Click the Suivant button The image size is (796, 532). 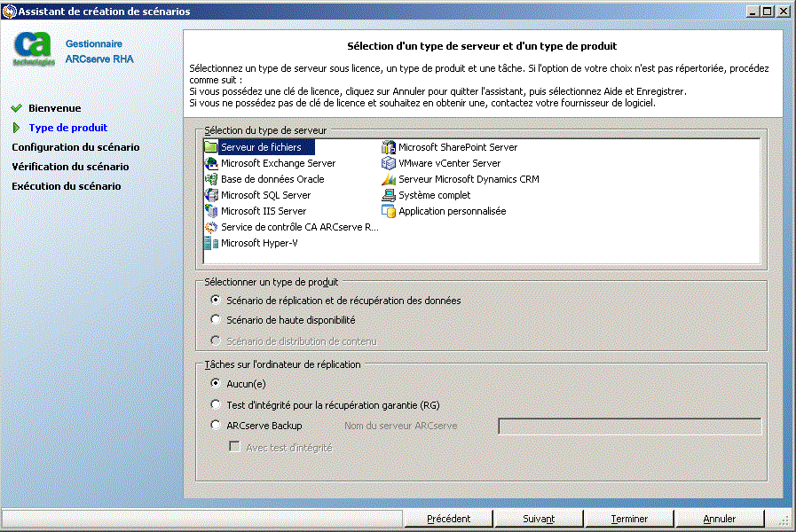click(x=539, y=518)
